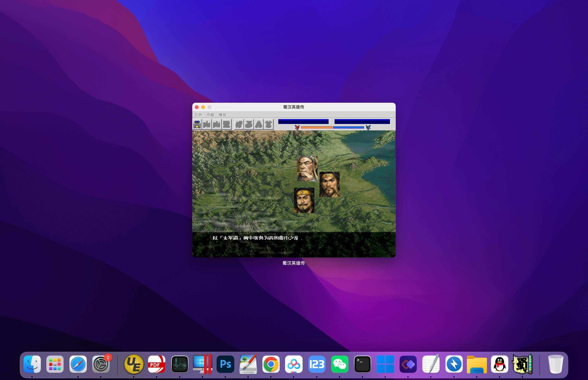This screenshot has height=380, width=588.
Task: Click the fifth grayed-out toolbar icon
Action: pyautogui.click(x=239, y=124)
